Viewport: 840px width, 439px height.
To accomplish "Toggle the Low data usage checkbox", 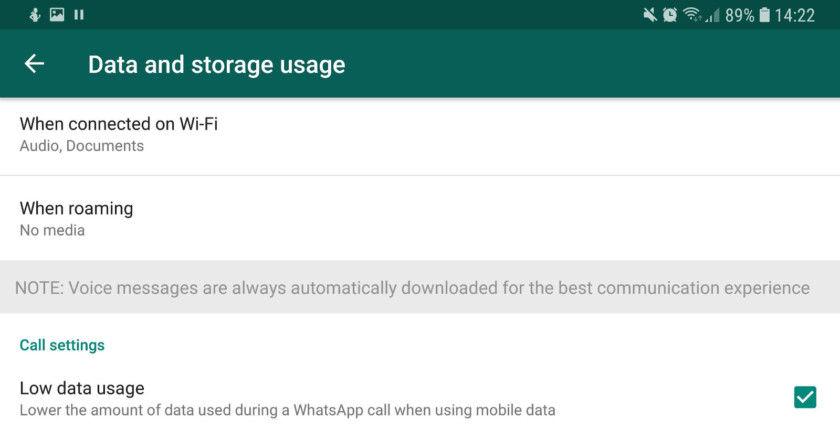I will pos(805,397).
